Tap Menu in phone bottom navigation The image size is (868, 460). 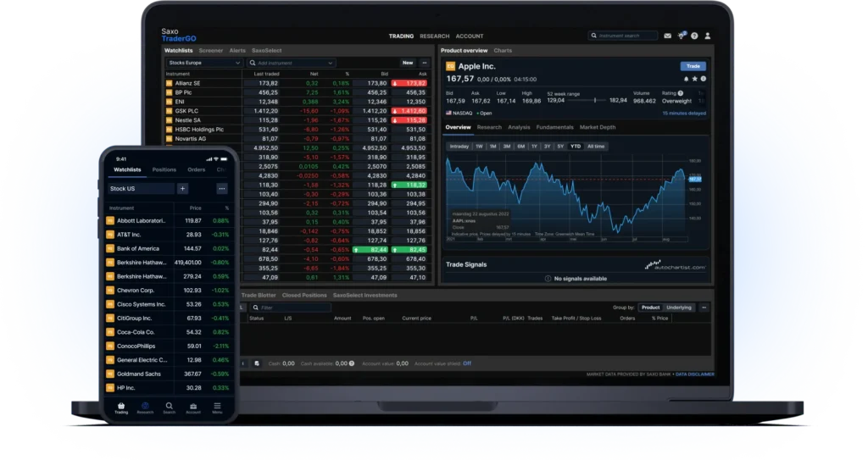(x=217, y=408)
